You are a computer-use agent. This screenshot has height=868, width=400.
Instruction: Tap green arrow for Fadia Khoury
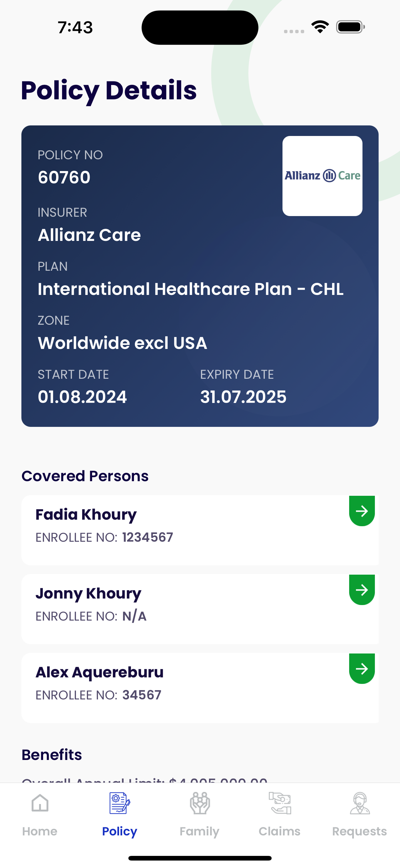362,511
